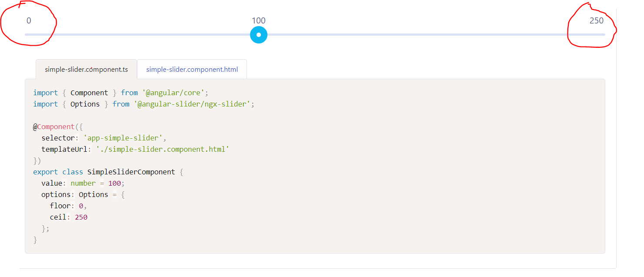This screenshot has width=644, height=277.
Task: Click the Options type annotation
Action: (93, 194)
